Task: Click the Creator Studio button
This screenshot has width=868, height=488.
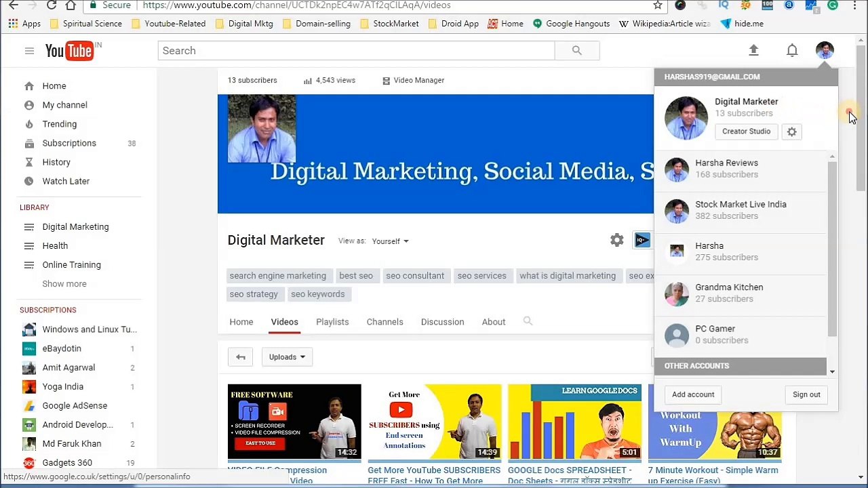Action: click(746, 131)
